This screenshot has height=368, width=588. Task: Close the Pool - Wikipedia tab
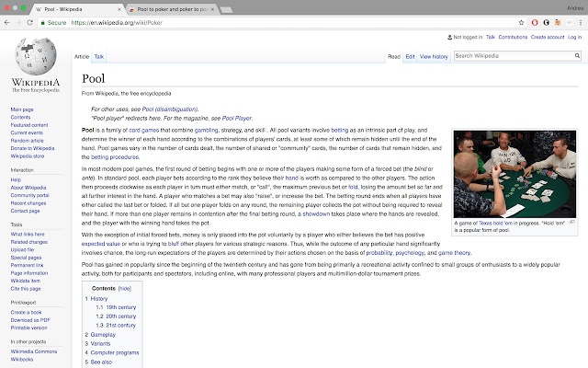(119, 9)
